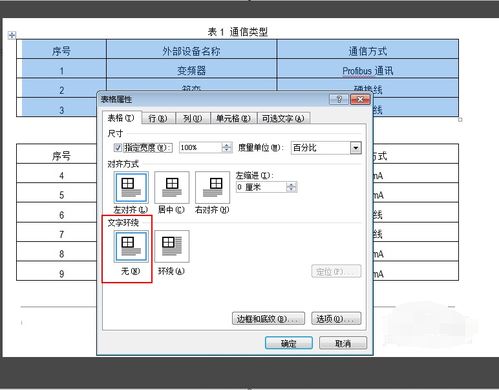Switch to the 列 tab
Image resolution: width=499 pixels, height=390 pixels.
click(193, 118)
